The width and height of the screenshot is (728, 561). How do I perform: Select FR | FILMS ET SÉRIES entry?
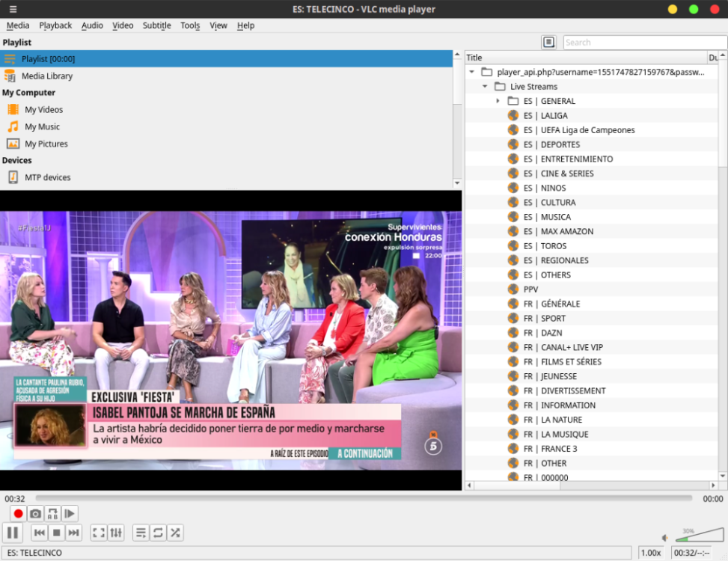pyautogui.click(x=592, y=361)
